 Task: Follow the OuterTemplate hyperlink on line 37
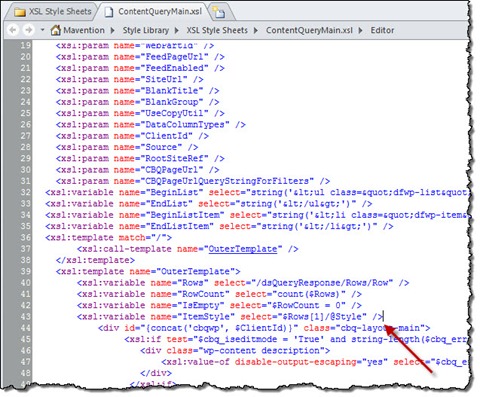(x=243, y=249)
